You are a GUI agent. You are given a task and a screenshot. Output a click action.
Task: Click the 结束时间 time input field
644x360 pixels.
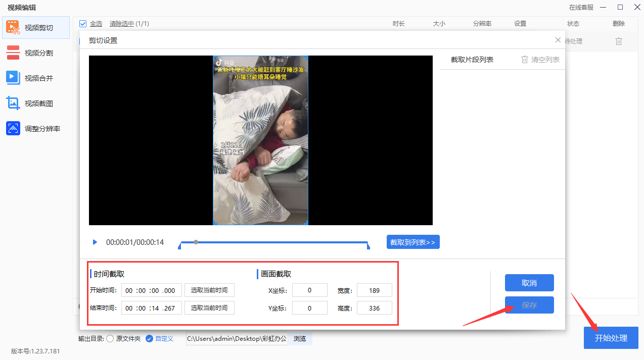(x=152, y=308)
